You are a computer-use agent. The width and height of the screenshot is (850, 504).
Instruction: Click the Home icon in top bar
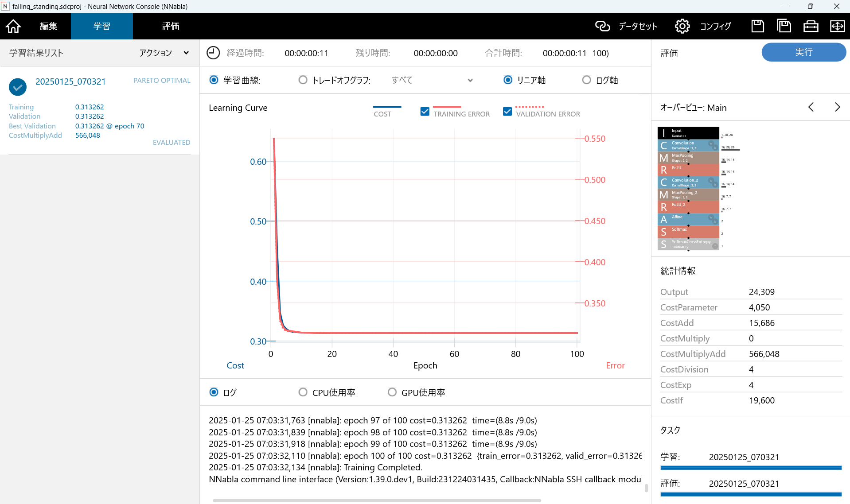click(13, 26)
